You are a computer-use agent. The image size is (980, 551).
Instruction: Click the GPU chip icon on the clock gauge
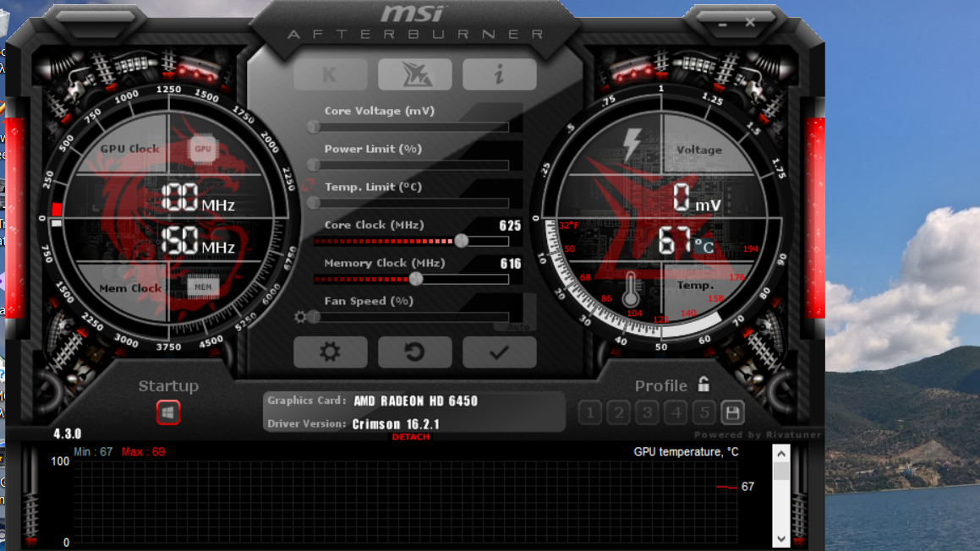pyautogui.click(x=202, y=149)
